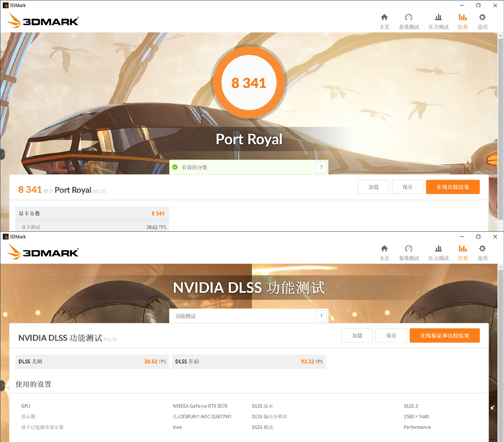Image resolution: width=504 pixels, height=442 pixels.
Task: Click the 在线验证和比较结果 orange button
Action: [x=445, y=335]
